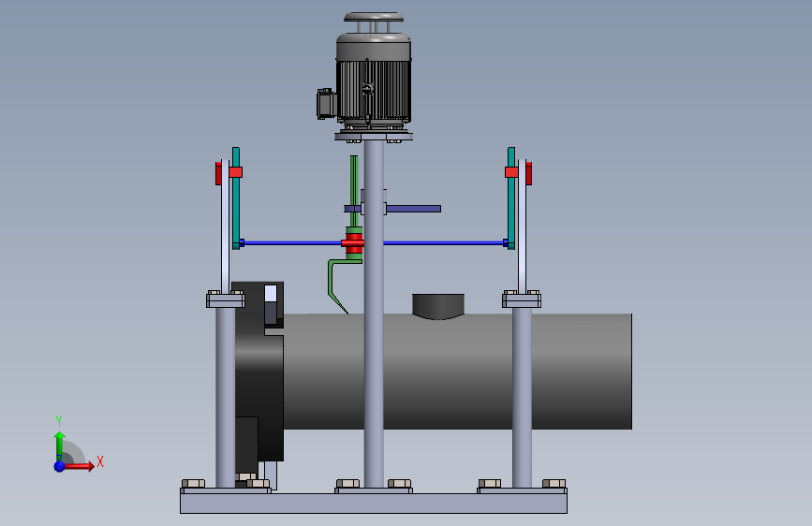The image size is (812, 526).
Task: Select the rightmost bolt head on the base plate
Action: pos(554,484)
